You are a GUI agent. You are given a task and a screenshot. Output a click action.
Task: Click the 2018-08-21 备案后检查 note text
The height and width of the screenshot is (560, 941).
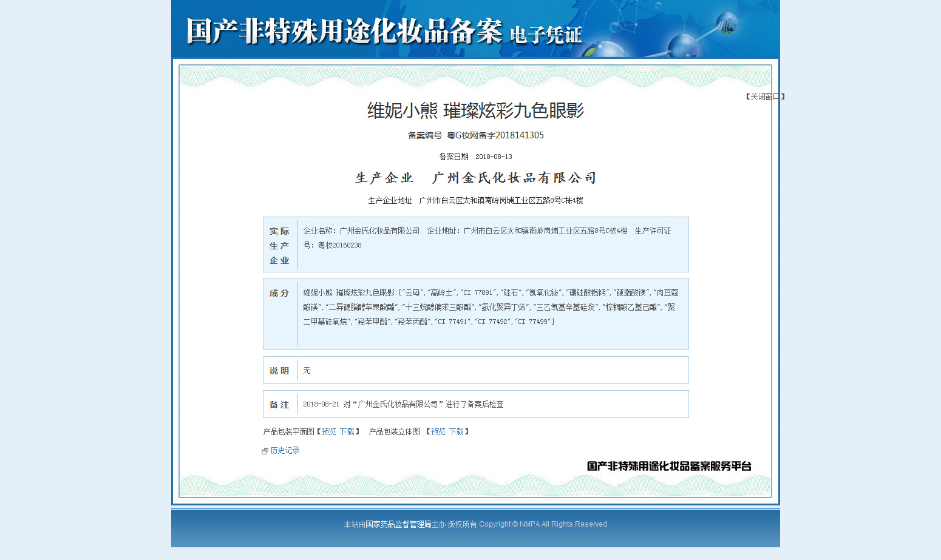click(403, 404)
